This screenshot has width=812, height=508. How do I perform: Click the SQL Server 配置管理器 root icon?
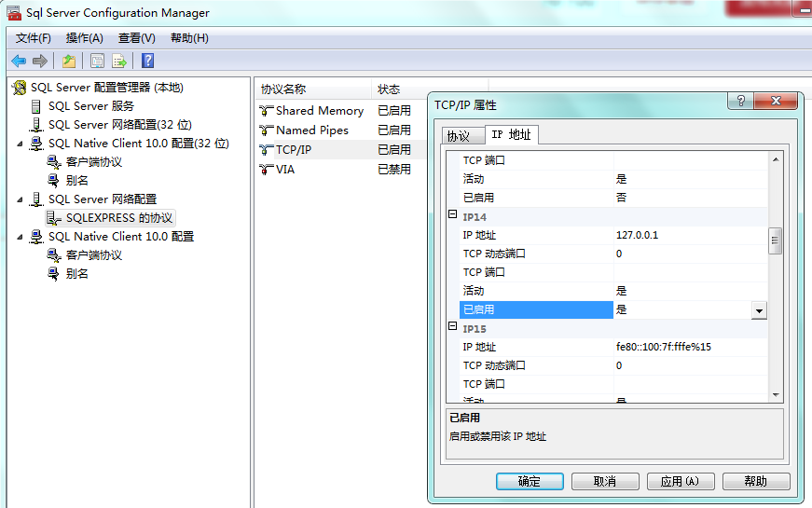(20, 88)
